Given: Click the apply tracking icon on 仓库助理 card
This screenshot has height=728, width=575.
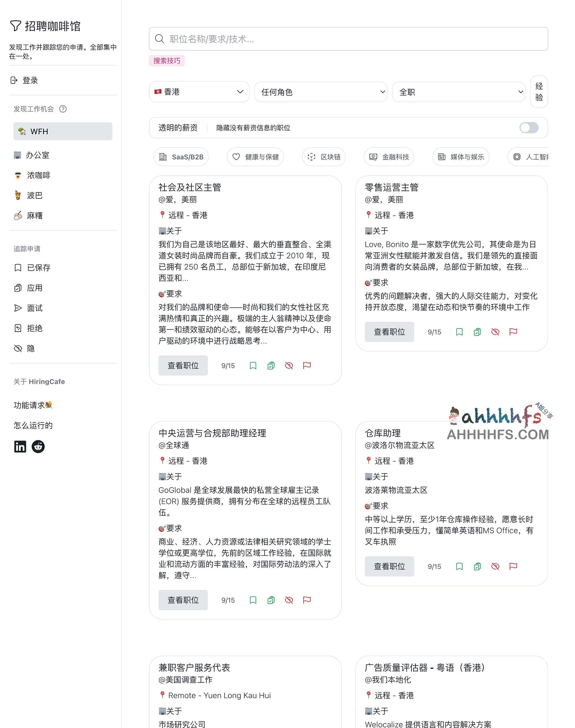Looking at the screenshot, I should point(477,566).
